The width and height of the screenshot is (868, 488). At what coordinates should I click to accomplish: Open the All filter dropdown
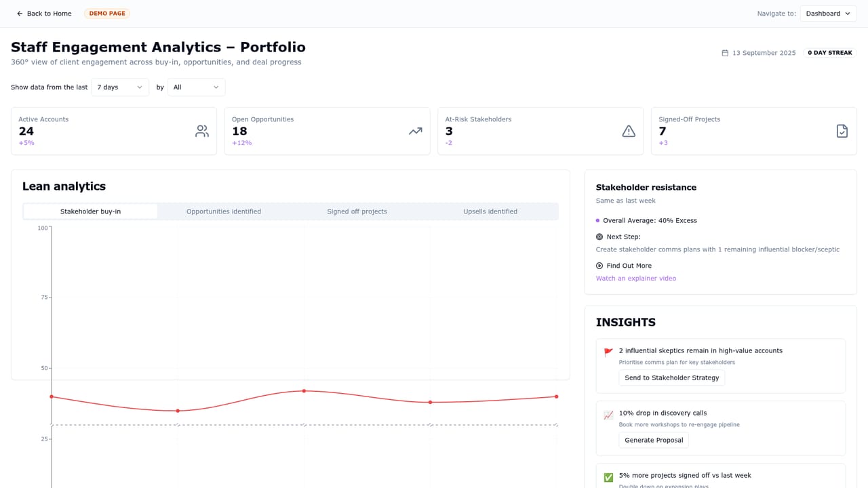[x=197, y=87]
